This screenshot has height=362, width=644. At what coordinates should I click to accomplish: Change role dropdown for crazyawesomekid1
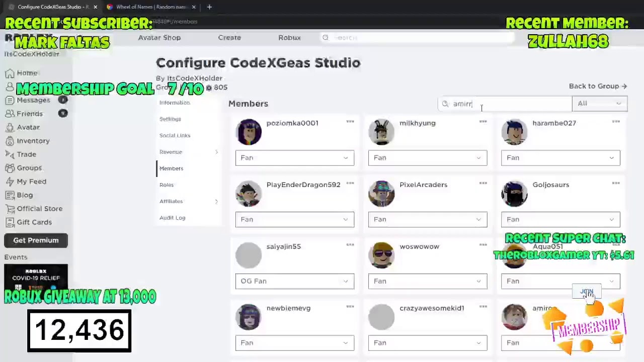click(428, 343)
